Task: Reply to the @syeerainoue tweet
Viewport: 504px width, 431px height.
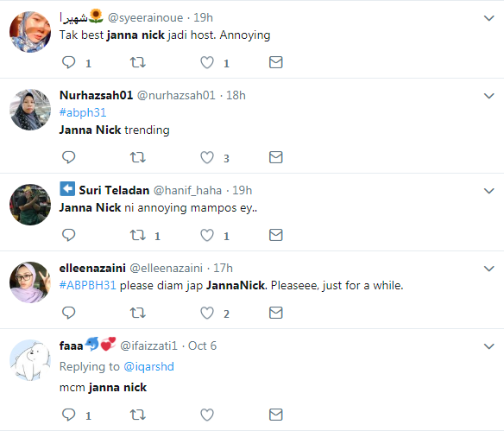Action: coord(68,62)
